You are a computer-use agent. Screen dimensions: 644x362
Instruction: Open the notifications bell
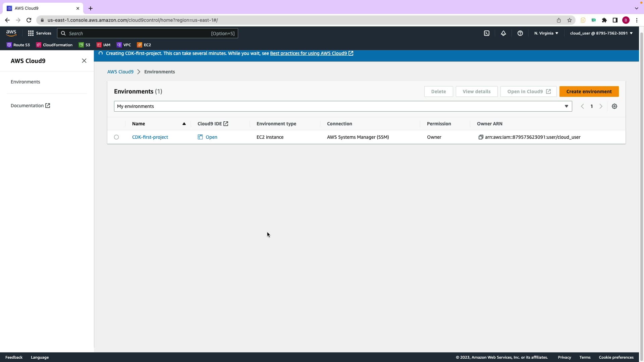[503, 33]
